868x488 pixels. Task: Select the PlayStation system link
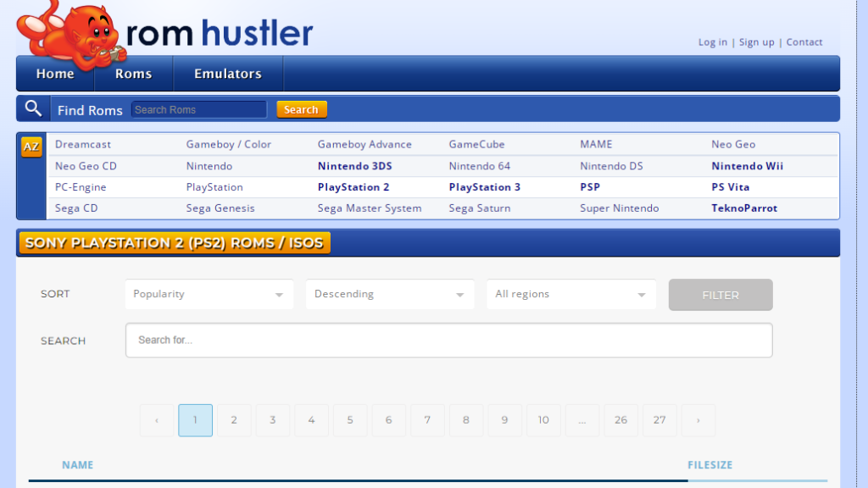214,187
